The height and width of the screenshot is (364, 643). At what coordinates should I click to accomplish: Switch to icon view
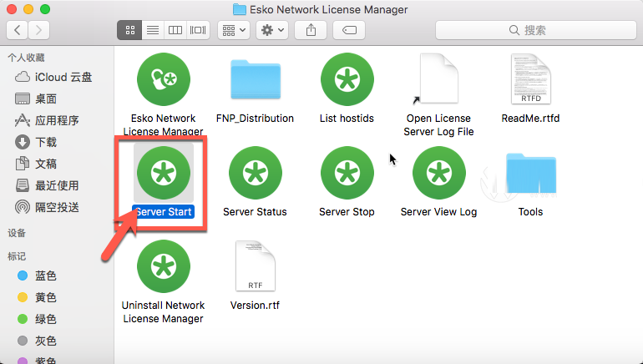(130, 30)
